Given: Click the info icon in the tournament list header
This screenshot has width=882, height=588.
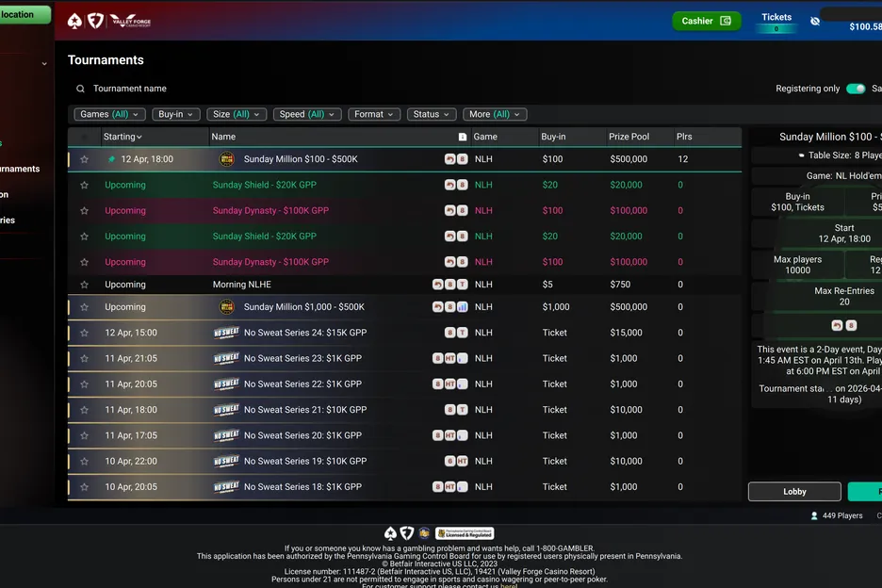Looking at the screenshot, I should pos(462,137).
